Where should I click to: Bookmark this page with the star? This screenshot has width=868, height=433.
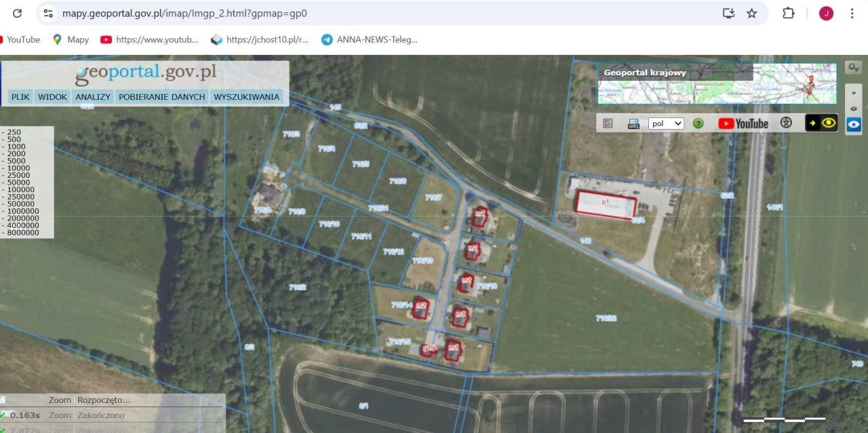[751, 13]
